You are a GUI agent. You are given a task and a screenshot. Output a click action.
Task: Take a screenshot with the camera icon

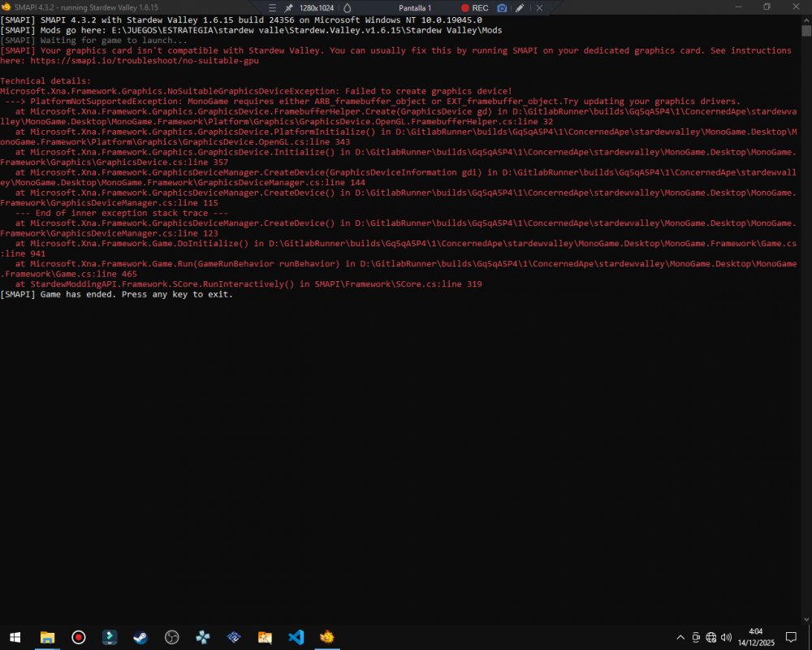tap(502, 7)
